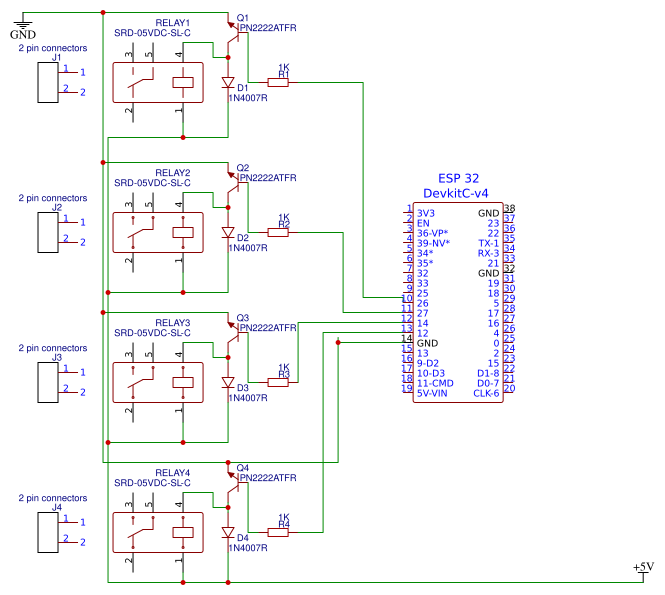Select the RELAY4 component box

(158, 533)
